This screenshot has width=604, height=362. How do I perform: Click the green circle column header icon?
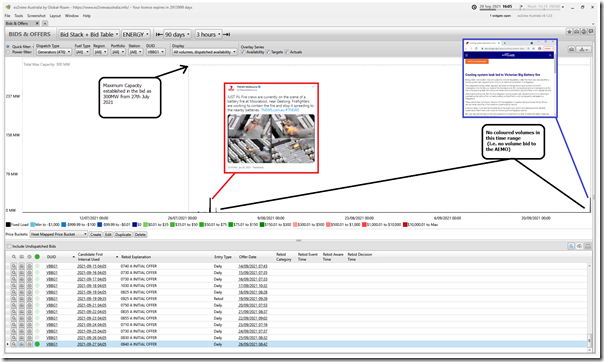pyautogui.click(x=37, y=256)
